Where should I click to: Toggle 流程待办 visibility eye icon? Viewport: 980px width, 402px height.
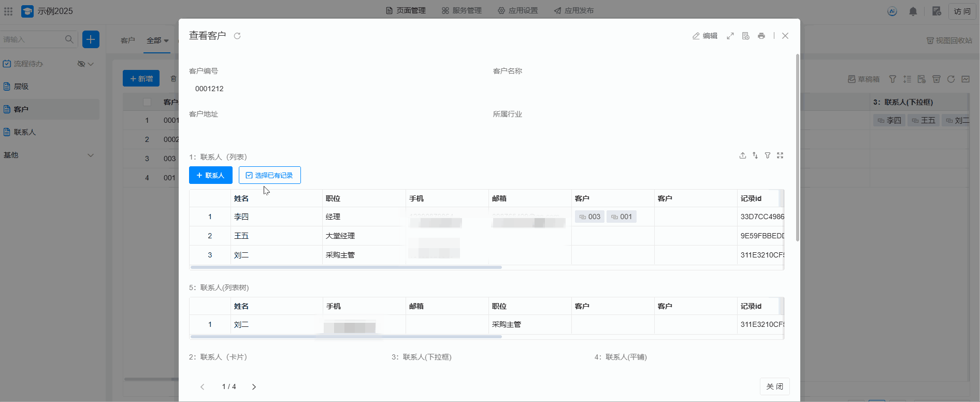coord(81,64)
